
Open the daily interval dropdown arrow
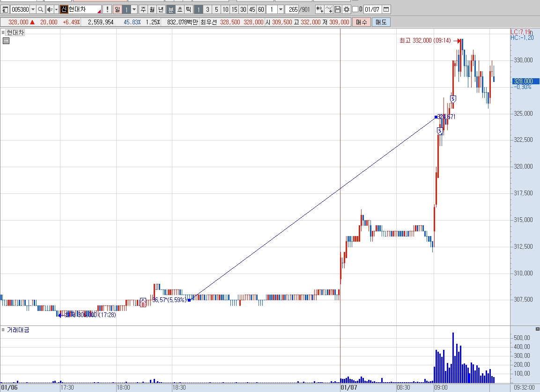pos(134,9)
